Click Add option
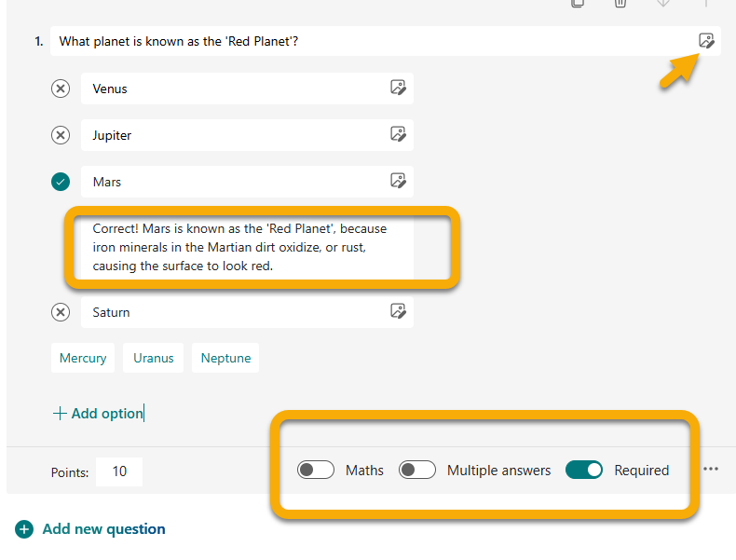Image resolution: width=736 pixels, height=560 pixels. [98, 413]
